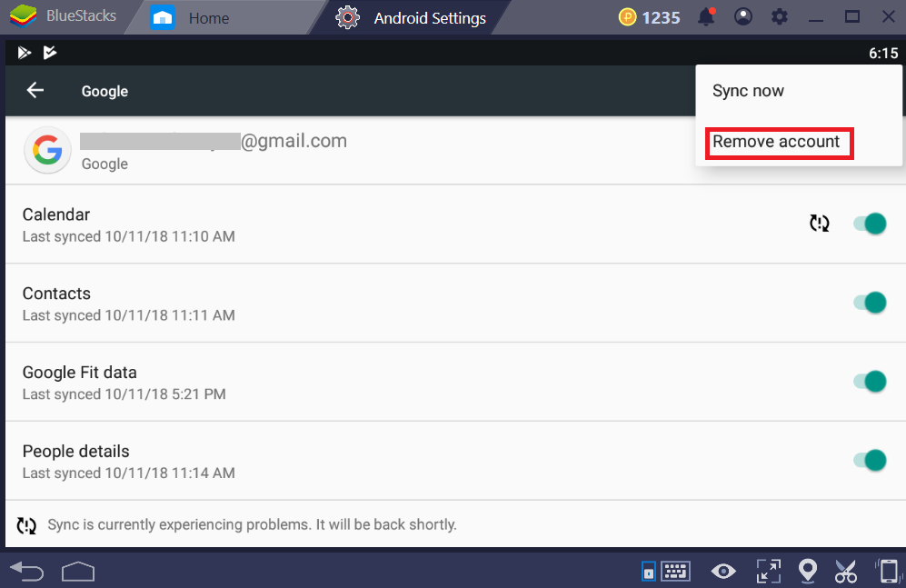Click the rotate device icon
Image resolution: width=906 pixels, height=588 pixels.
click(888, 572)
